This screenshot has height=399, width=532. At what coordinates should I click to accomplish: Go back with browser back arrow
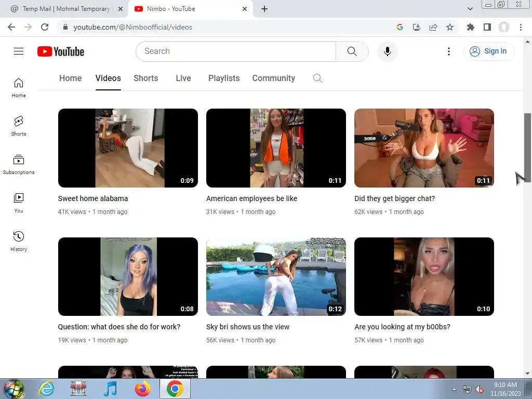click(11, 27)
